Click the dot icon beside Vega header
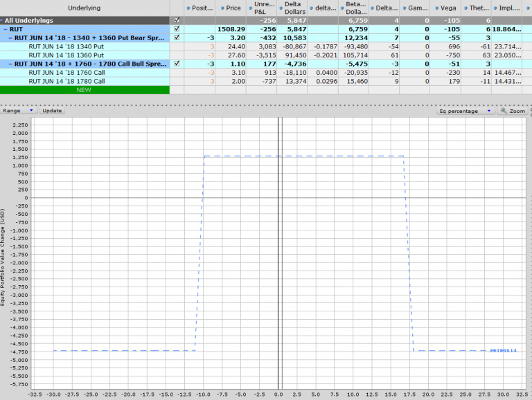This screenshot has height=400, width=532. pyautogui.click(x=435, y=8)
